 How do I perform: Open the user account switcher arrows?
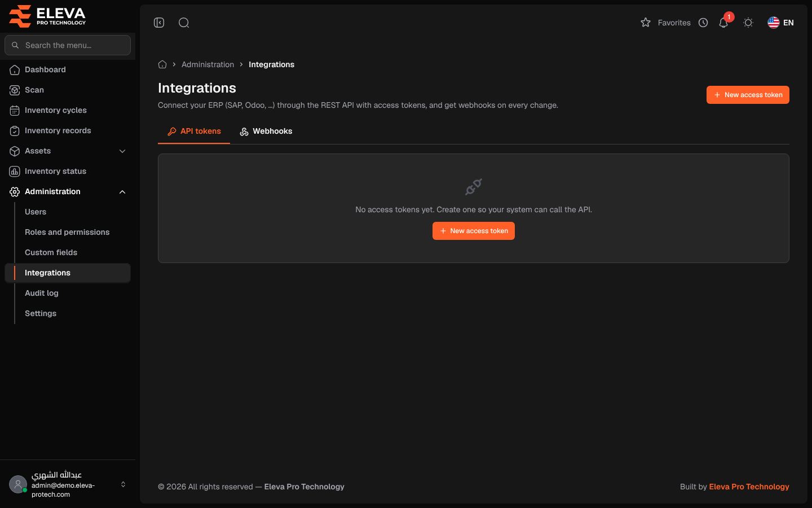(123, 484)
